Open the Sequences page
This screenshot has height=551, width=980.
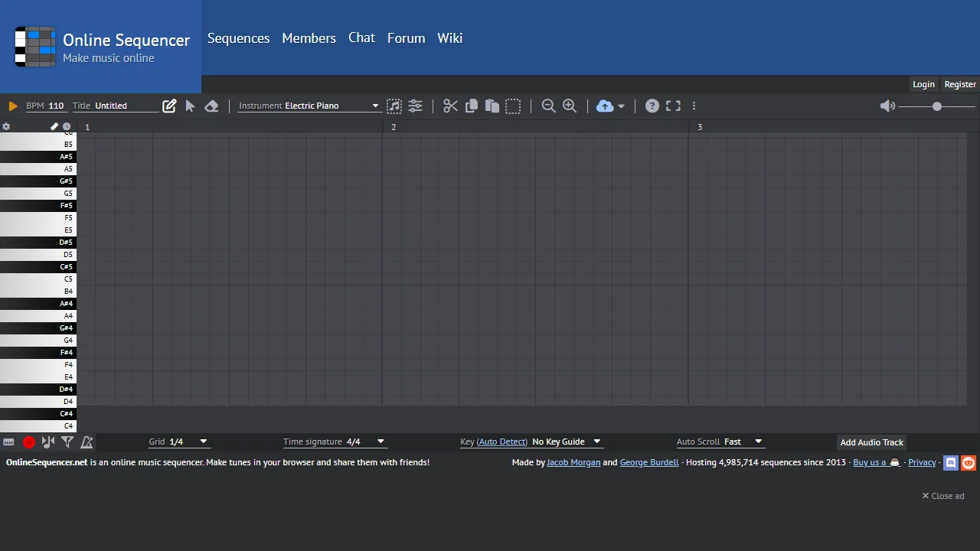238,38
